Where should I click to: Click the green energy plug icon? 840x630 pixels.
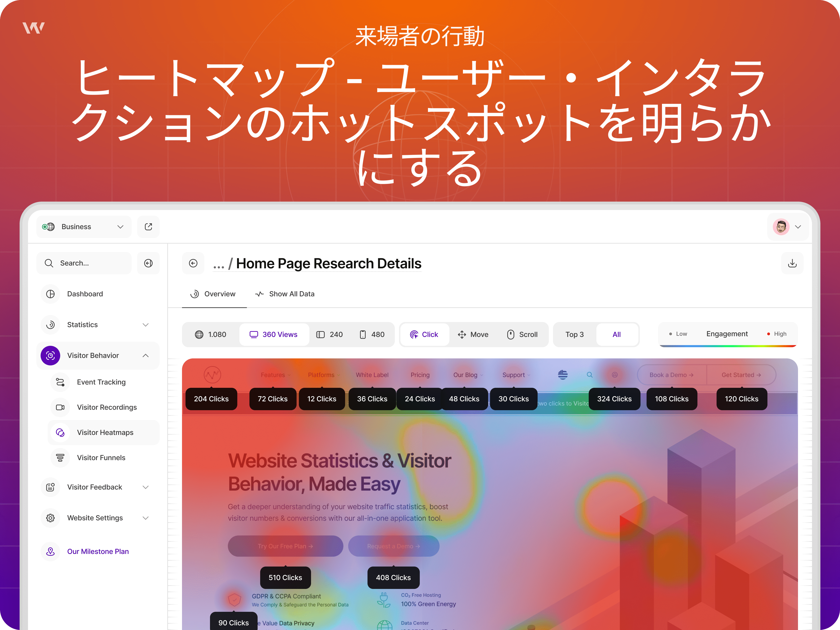pyautogui.click(x=384, y=600)
